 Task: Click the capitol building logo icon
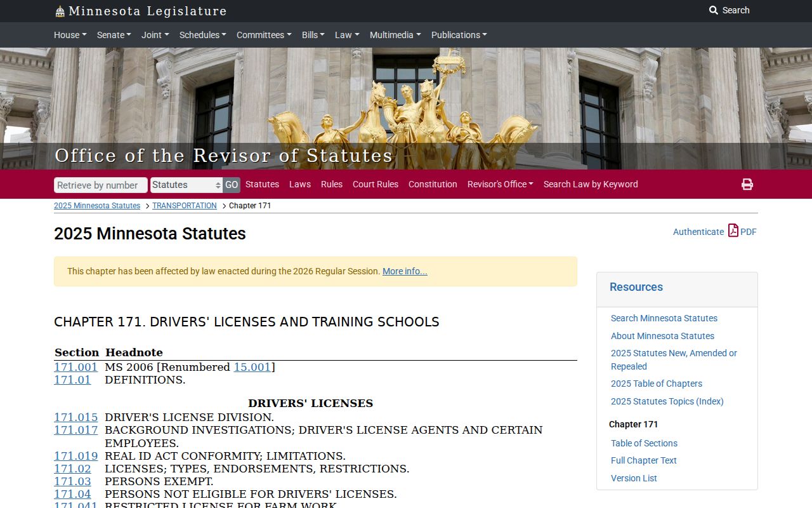(60, 11)
